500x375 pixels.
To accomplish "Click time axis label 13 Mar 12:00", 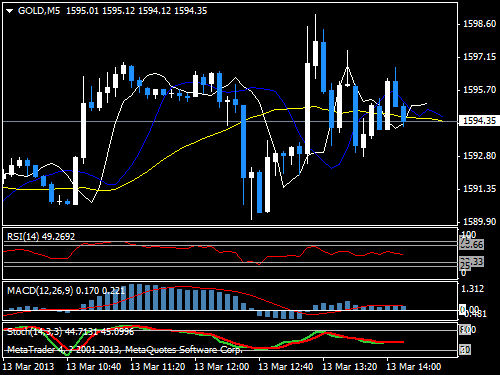I will [x=222, y=367].
